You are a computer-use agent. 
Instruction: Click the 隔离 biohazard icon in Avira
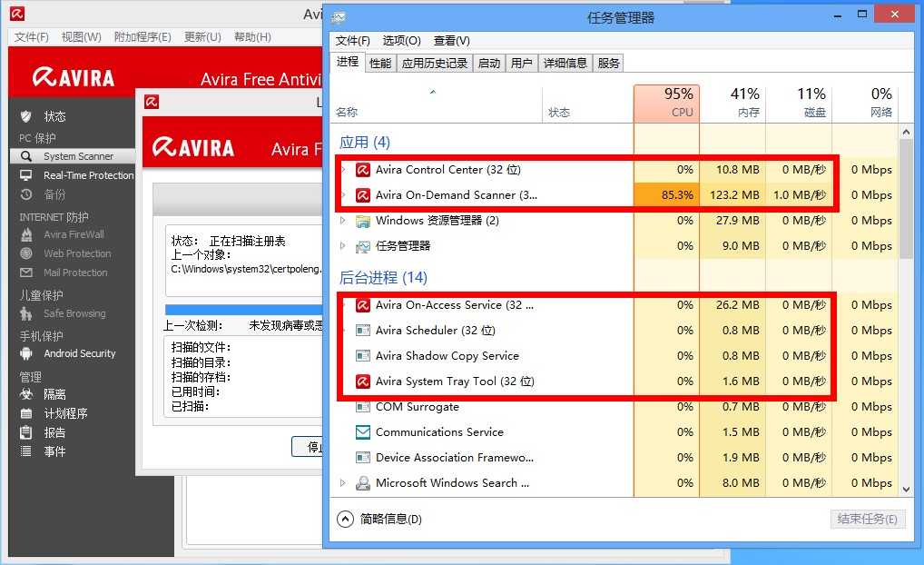tap(26, 394)
